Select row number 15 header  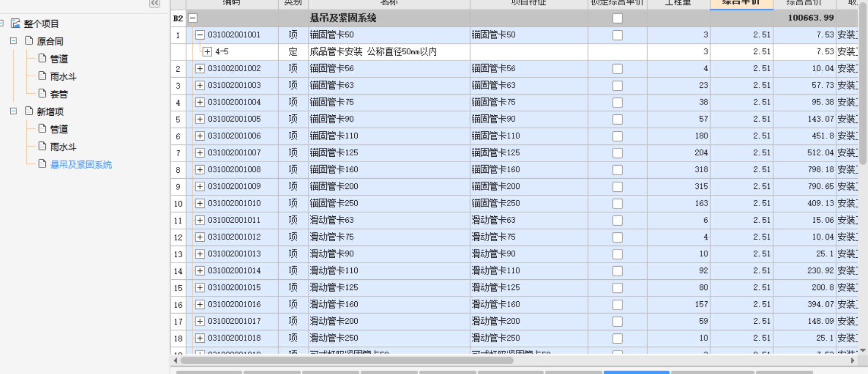(x=178, y=288)
